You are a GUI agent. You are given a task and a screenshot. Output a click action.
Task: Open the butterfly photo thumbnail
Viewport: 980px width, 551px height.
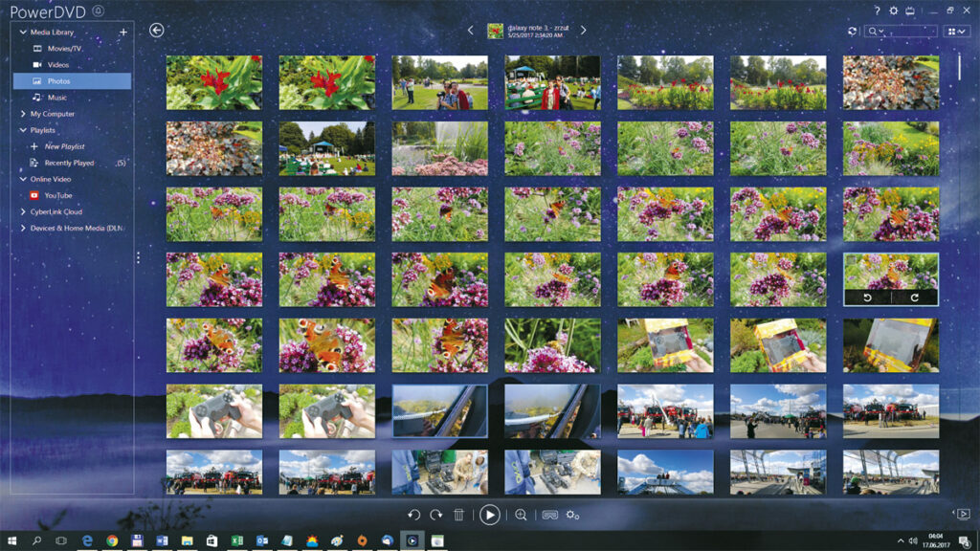[x=214, y=279]
